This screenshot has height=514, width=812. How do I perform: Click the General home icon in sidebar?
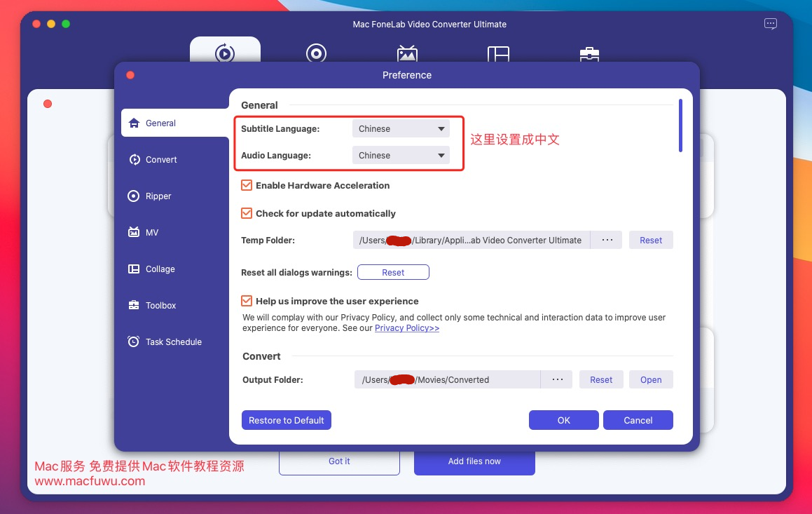[134, 123]
